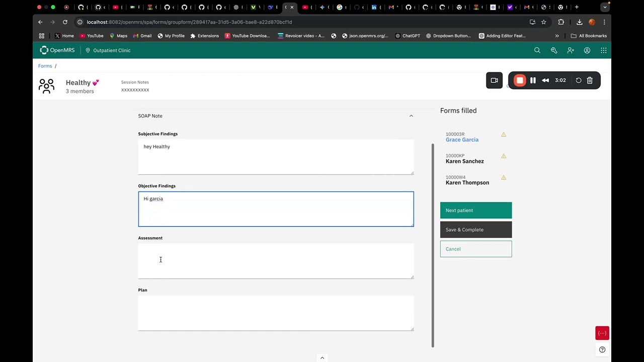This screenshot has width=644, height=362.
Task: Pause the screen recording
Action: tap(533, 80)
